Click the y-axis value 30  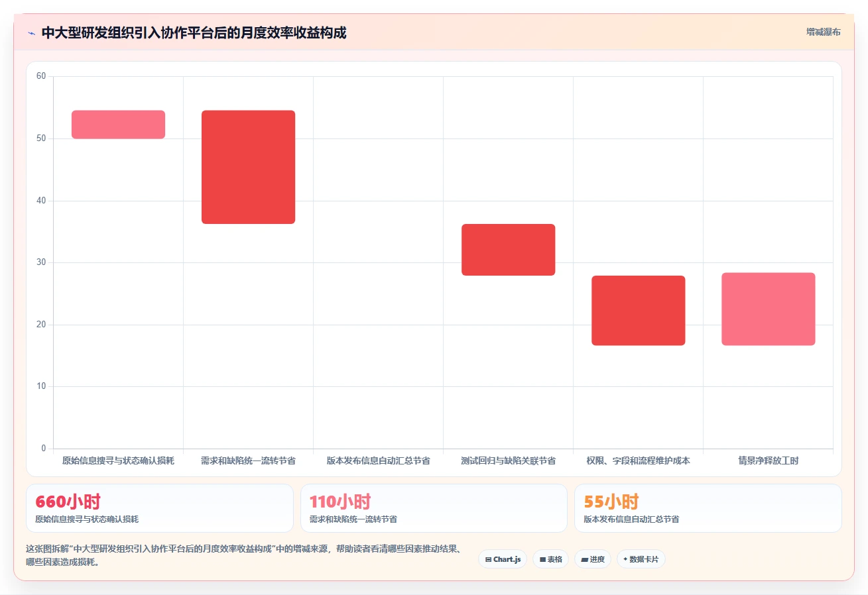pyautogui.click(x=41, y=262)
